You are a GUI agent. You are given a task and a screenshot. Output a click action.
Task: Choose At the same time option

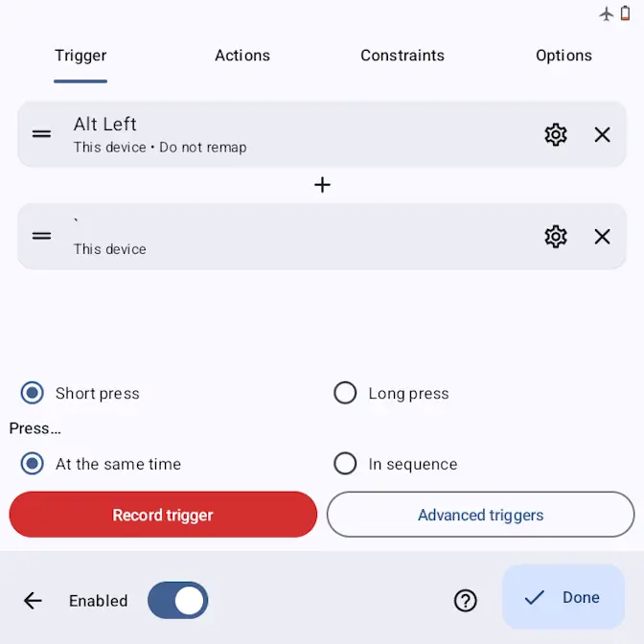[32, 463]
